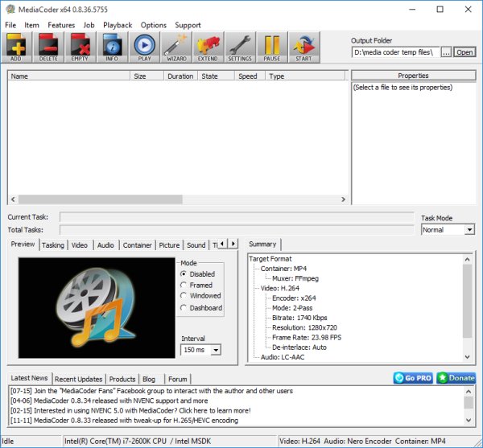Open the INFO toolbar icon
Screen dimensions: 483x448
pyautogui.click(x=112, y=47)
